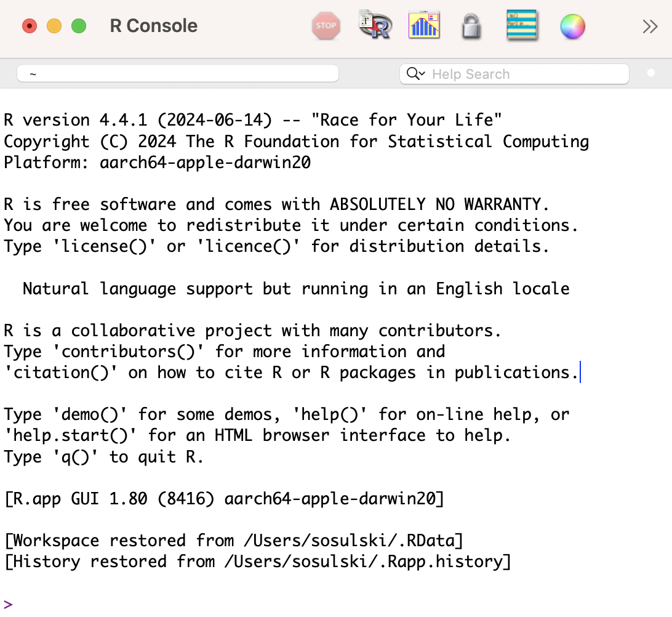Screen dimensions: 672x617
Task: Click the 'R.app GUI 1.80 (8416)' line
Action: tap(224, 499)
